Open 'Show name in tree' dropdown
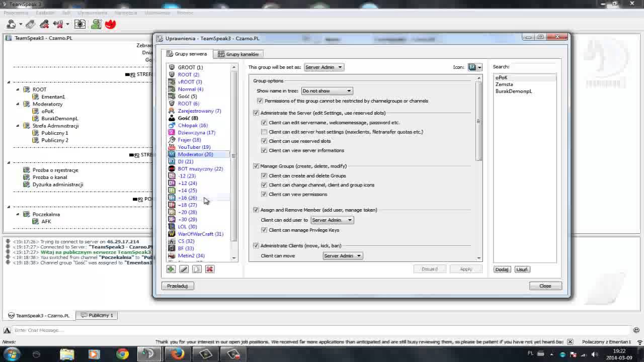Viewport: 644px width, 362px height. tap(327, 91)
